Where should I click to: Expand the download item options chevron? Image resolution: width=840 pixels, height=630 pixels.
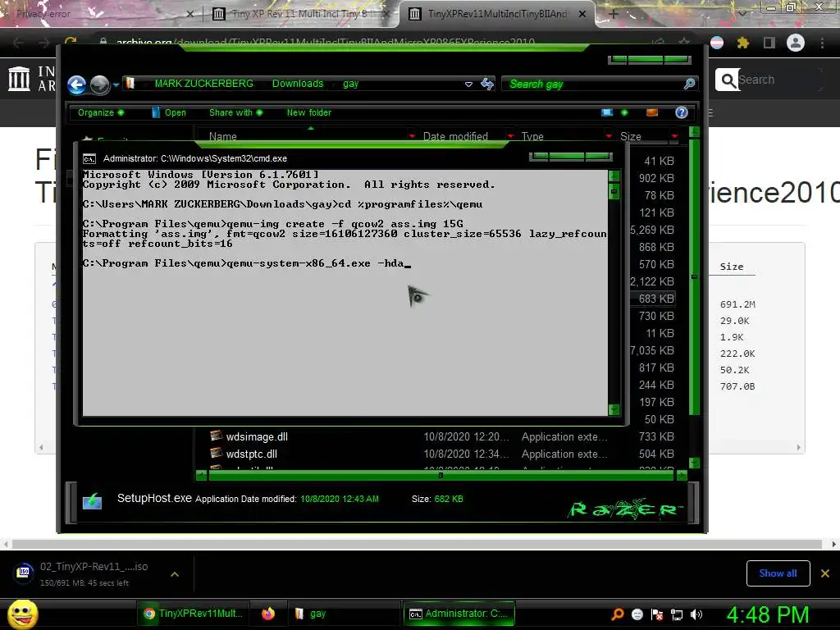[x=175, y=574]
